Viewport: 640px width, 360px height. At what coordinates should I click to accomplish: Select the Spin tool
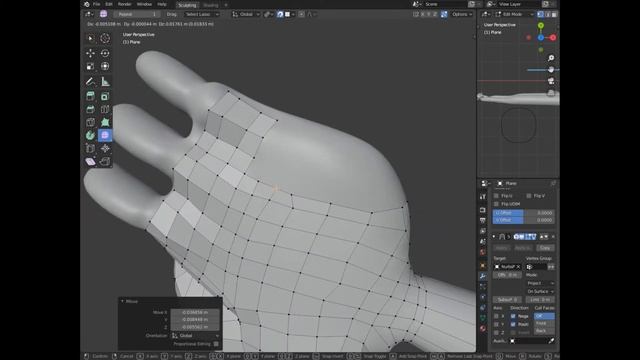coord(90,135)
